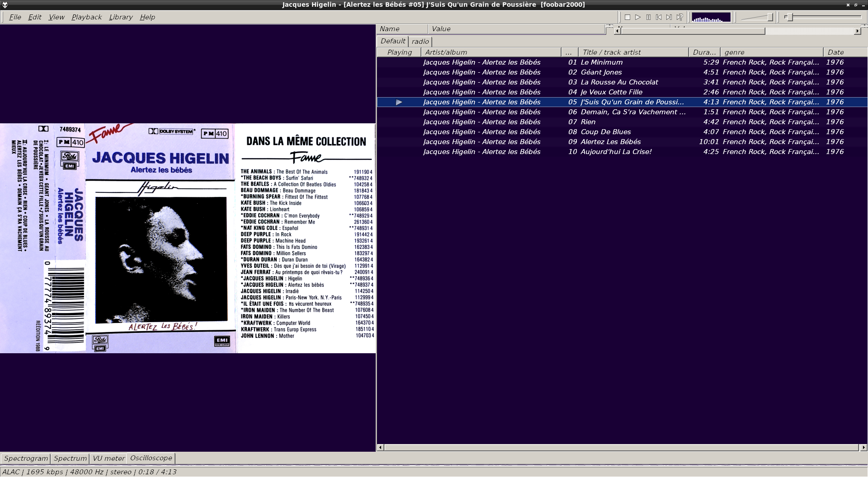Click the status bar ALAC playback info
This screenshot has height=477, width=868.
[x=89, y=472]
